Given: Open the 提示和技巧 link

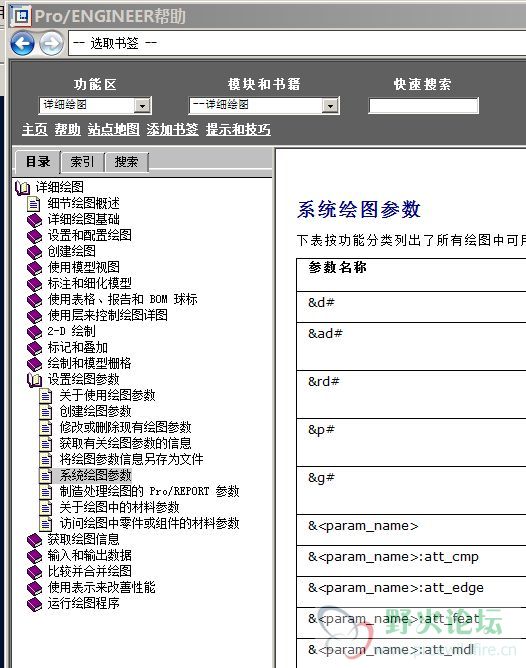Looking at the screenshot, I should point(238,129).
